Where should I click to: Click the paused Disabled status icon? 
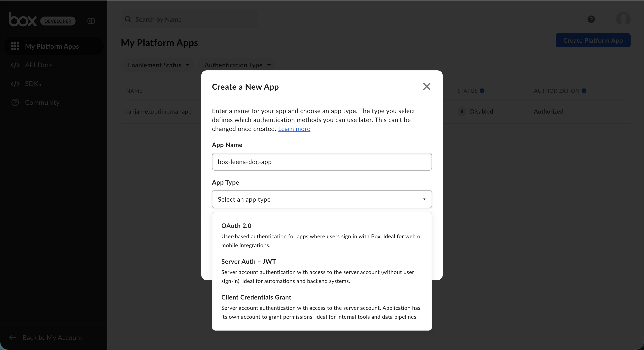click(x=462, y=112)
